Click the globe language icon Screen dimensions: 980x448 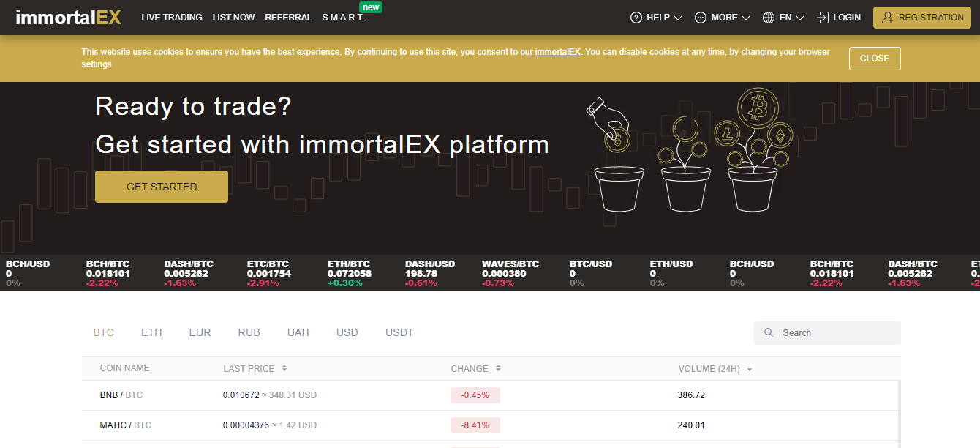point(769,18)
